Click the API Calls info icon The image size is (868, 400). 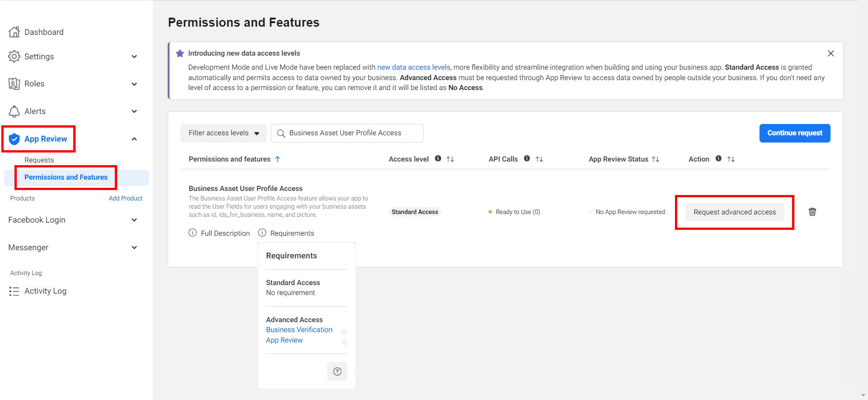click(527, 159)
